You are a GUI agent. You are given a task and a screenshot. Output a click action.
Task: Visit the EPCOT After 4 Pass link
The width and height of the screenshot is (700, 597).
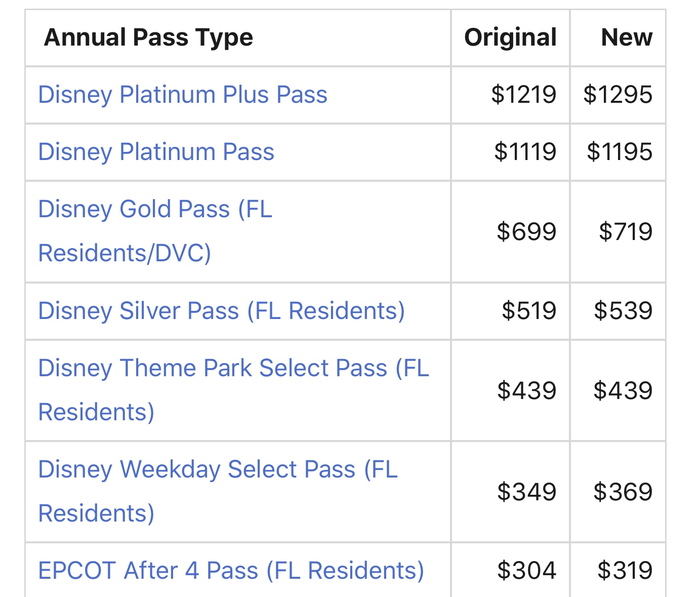pyautogui.click(x=231, y=571)
